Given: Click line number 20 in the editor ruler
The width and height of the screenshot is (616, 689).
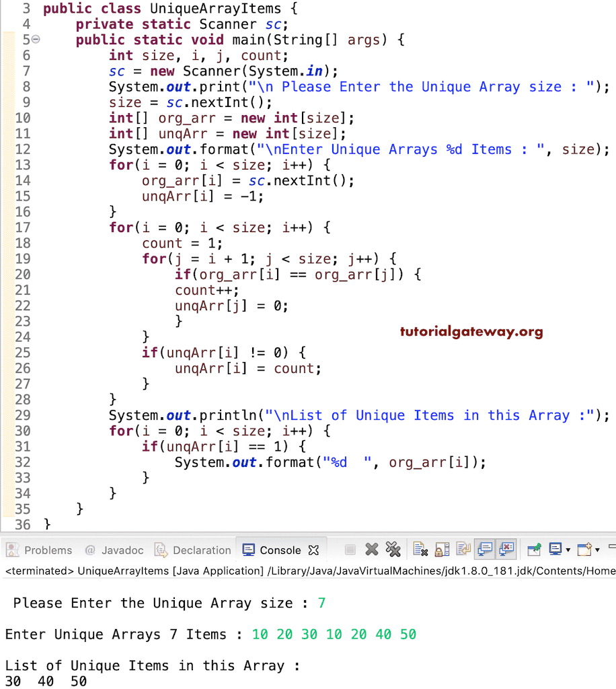Looking at the screenshot, I should (x=22, y=275).
